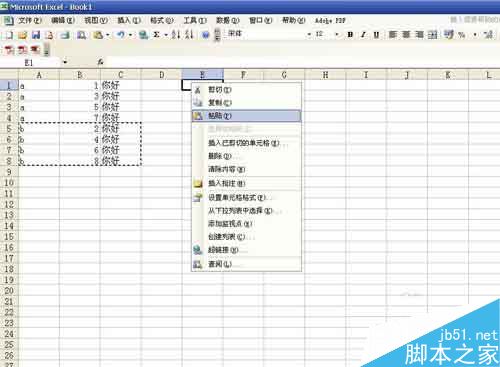Viewport: 500px width, 367px height.
Task: Click the first red Adobe PDF icon
Action: 9,50
